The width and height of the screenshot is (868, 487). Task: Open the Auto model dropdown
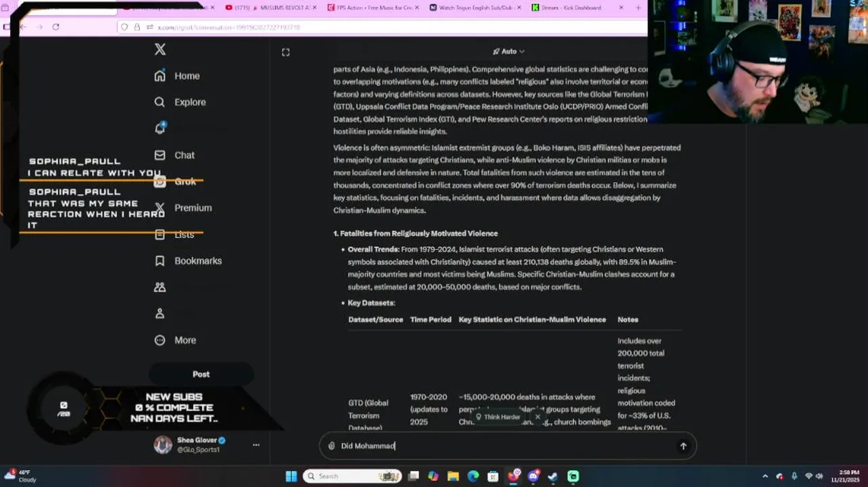(508, 51)
